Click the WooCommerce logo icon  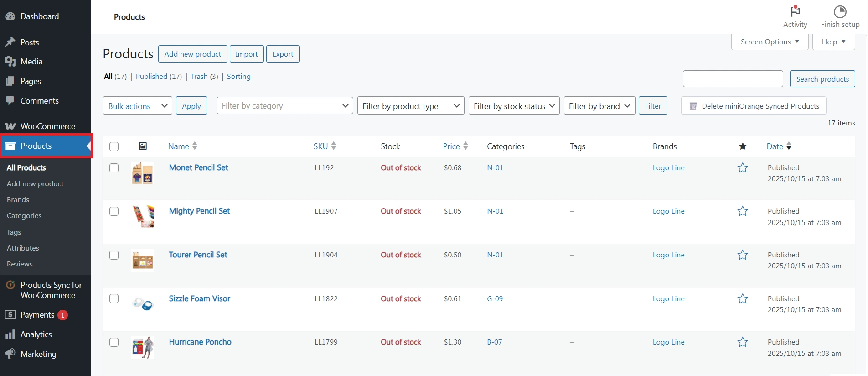pos(10,126)
